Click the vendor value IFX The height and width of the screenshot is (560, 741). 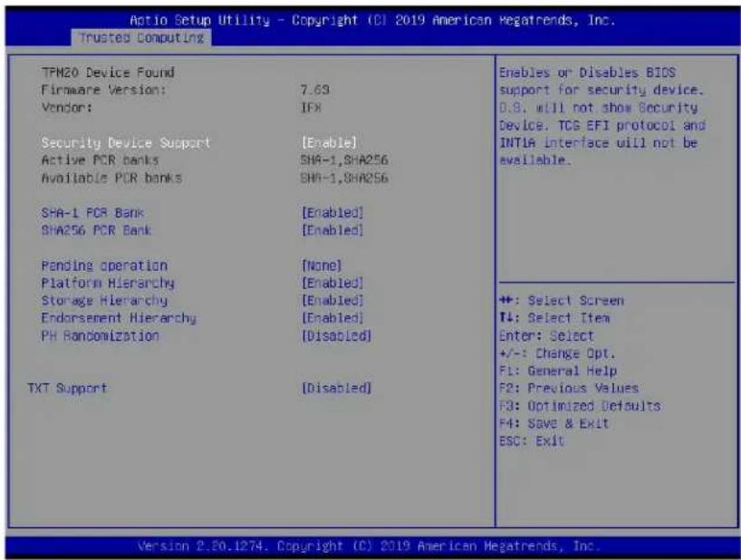[x=312, y=108]
